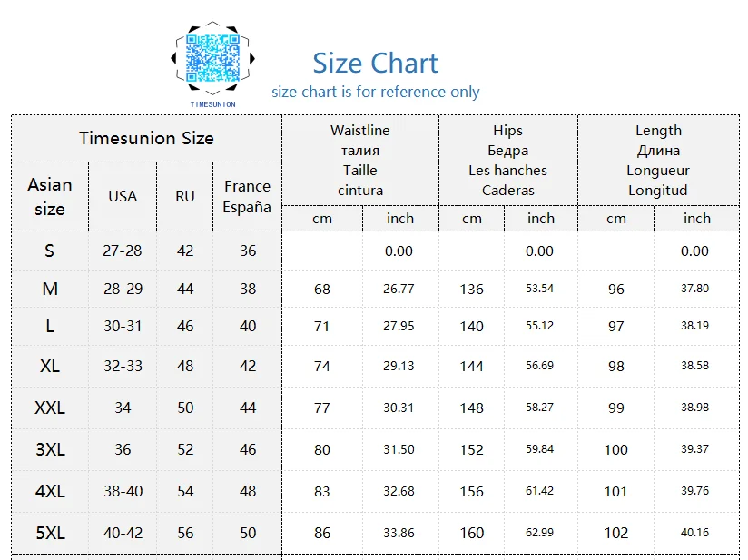Image resolution: width=748 pixels, height=560 pixels.
Task: Select RU size 52 cell
Action: pyautogui.click(x=185, y=449)
